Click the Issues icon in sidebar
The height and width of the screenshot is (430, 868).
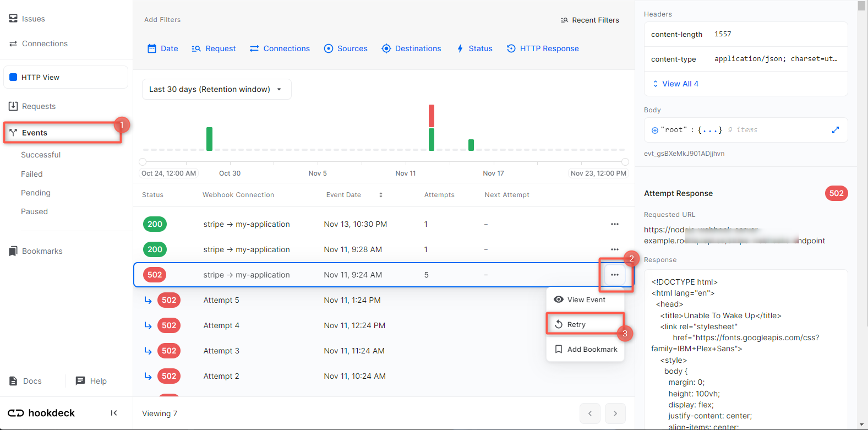point(13,19)
